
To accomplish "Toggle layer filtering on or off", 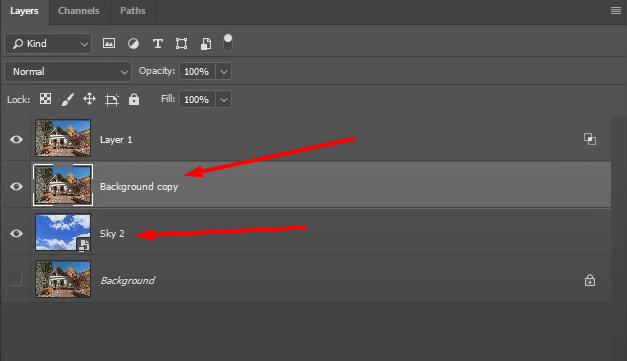I will pos(228,43).
